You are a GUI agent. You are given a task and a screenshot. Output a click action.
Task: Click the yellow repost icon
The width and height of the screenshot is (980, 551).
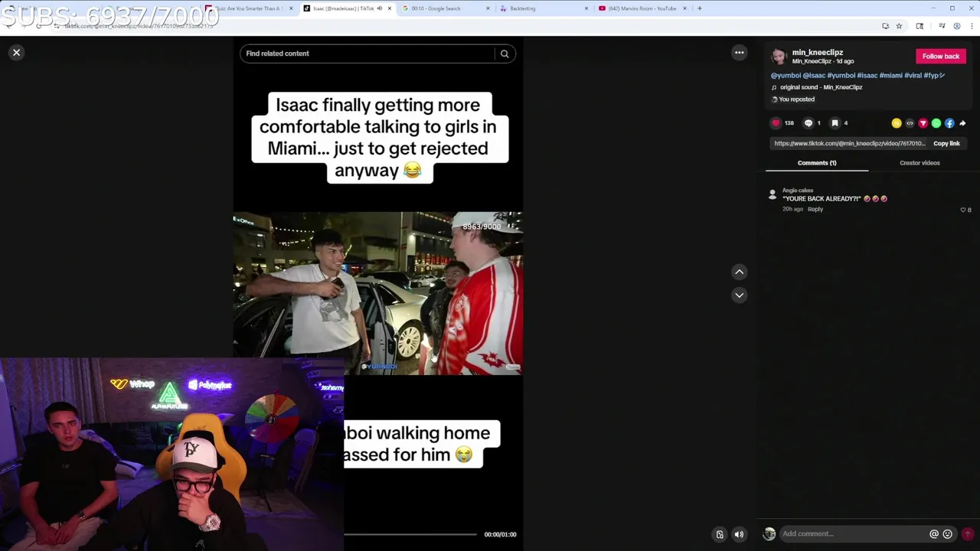pyautogui.click(x=897, y=123)
